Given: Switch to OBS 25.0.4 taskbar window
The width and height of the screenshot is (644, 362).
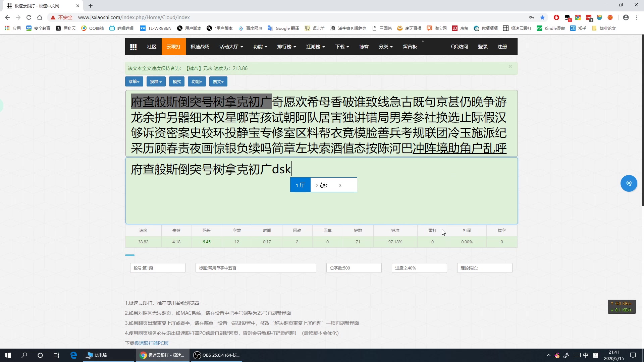Looking at the screenshot, I should tap(217, 355).
